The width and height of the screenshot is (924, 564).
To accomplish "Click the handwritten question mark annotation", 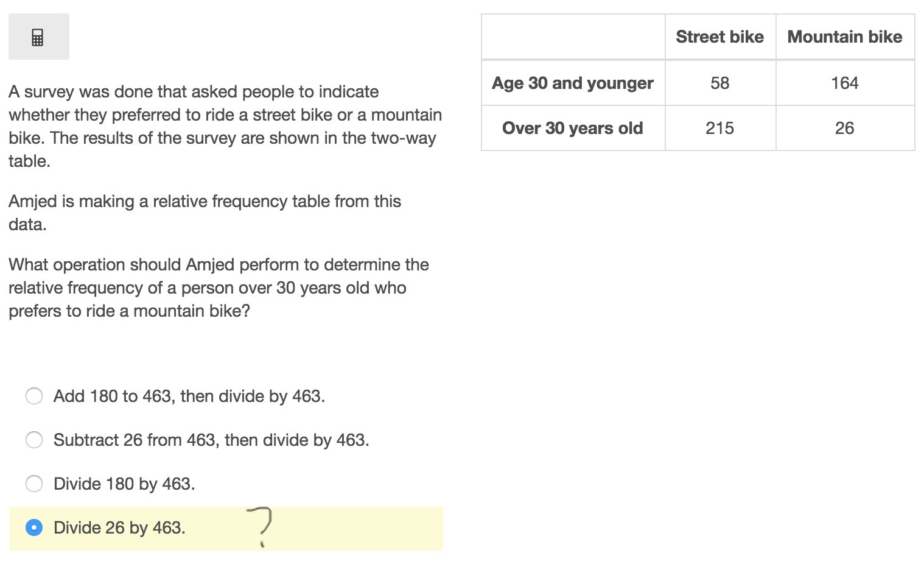I will click(260, 526).
